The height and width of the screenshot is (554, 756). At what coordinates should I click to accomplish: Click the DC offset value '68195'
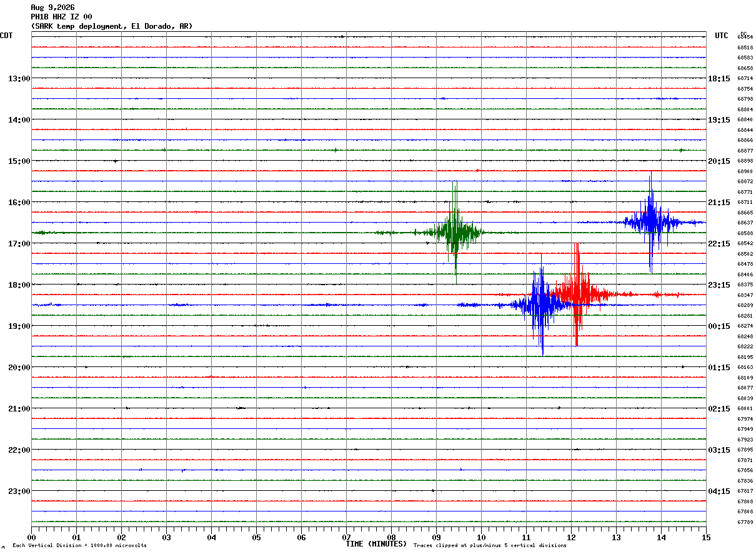click(x=745, y=357)
